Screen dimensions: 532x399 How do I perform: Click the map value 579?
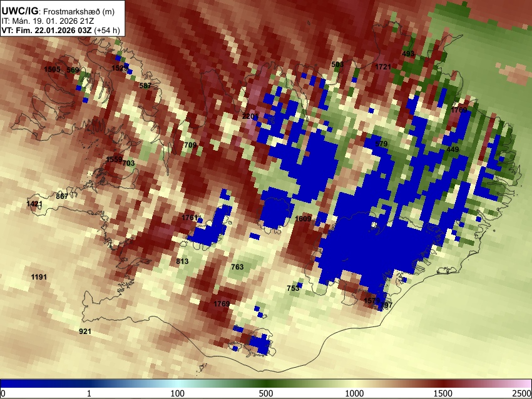coord(381,144)
